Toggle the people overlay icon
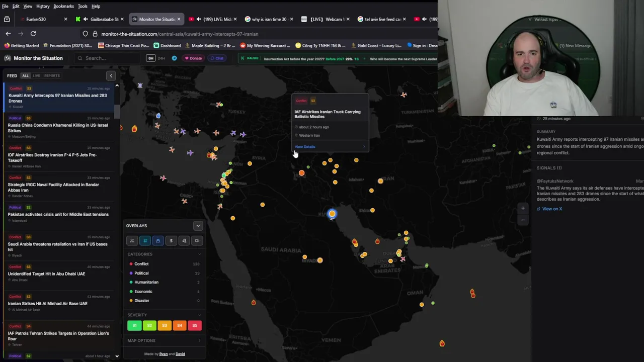 tap(132, 241)
